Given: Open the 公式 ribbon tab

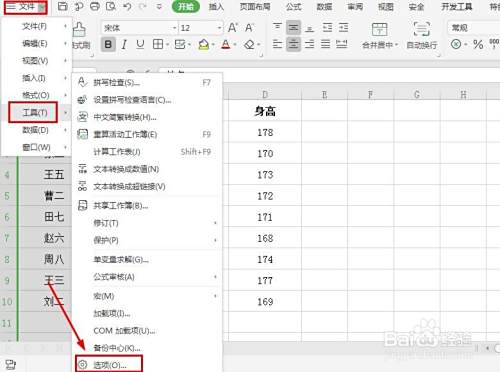Looking at the screenshot, I should pyautogui.click(x=293, y=7).
